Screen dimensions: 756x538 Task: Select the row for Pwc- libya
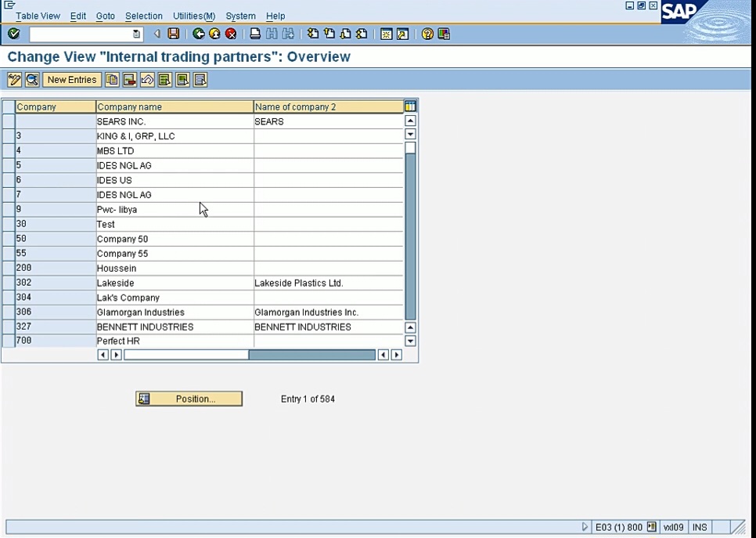click(x=9, y=209)
